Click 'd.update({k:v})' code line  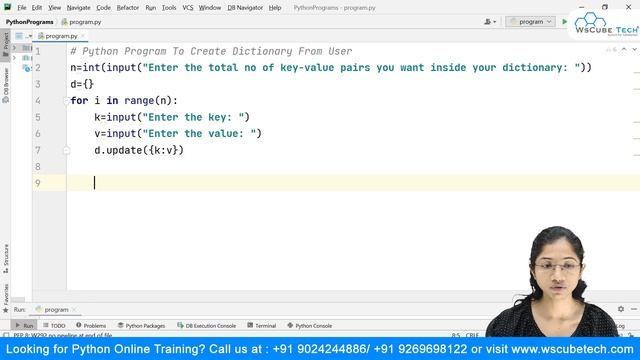click(x=139, y=150)
